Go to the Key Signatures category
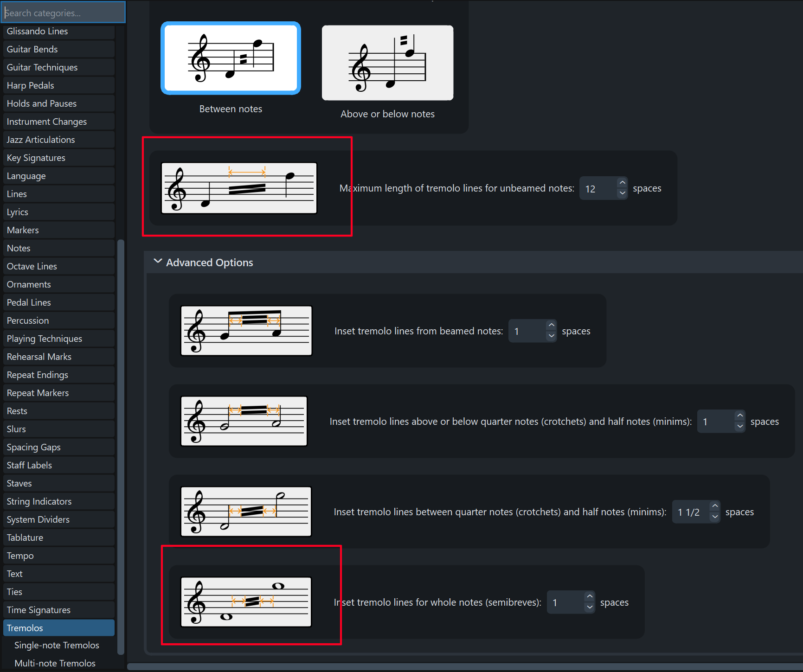Screen dimensions: 803x672 point(59,158)
